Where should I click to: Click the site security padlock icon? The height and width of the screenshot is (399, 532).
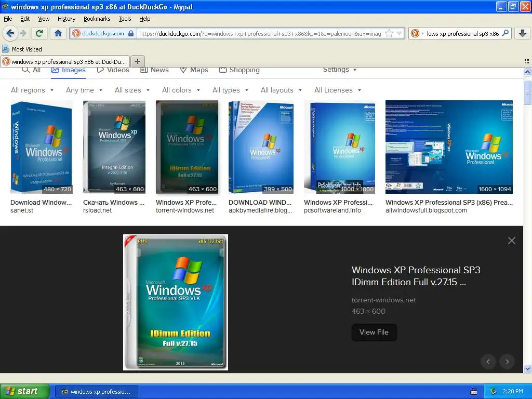(x=131, y=33)
